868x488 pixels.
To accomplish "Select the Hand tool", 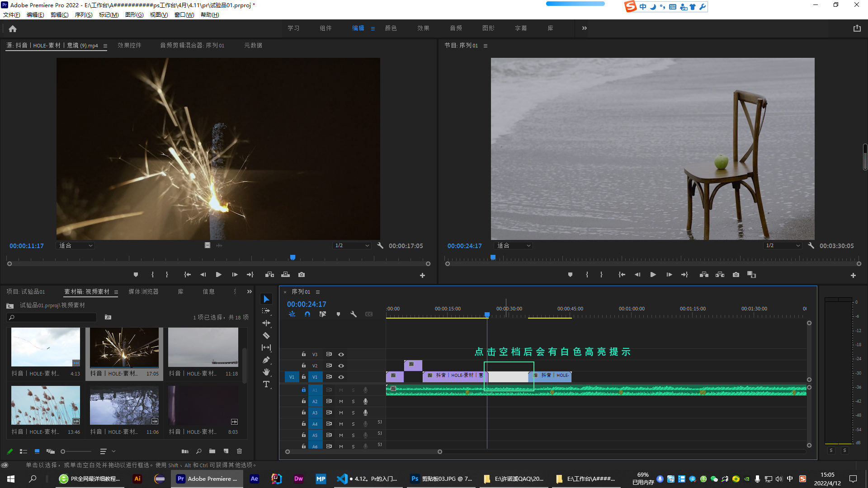I will pos(266,372).
